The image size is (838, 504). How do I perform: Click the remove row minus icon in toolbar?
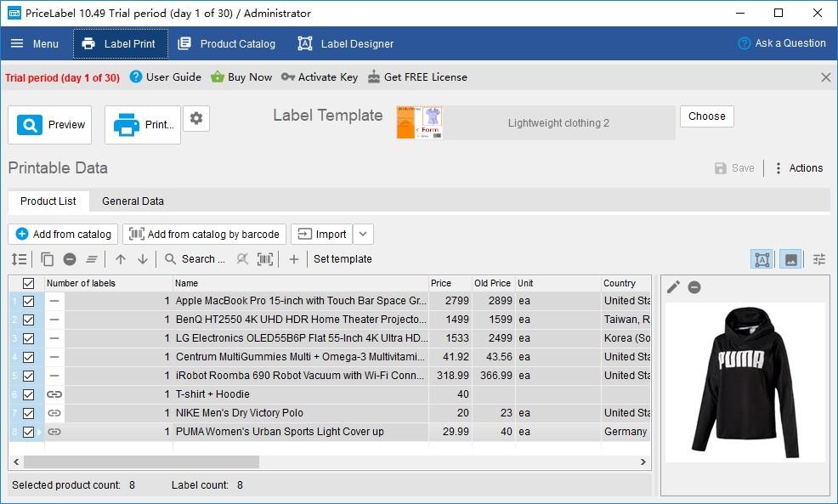click(x=70, y=259)
